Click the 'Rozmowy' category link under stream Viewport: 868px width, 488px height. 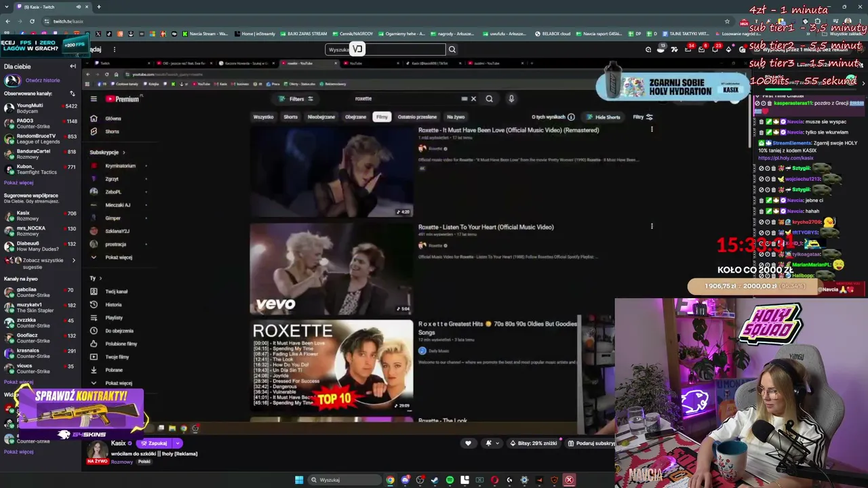(x=122, y=462)
